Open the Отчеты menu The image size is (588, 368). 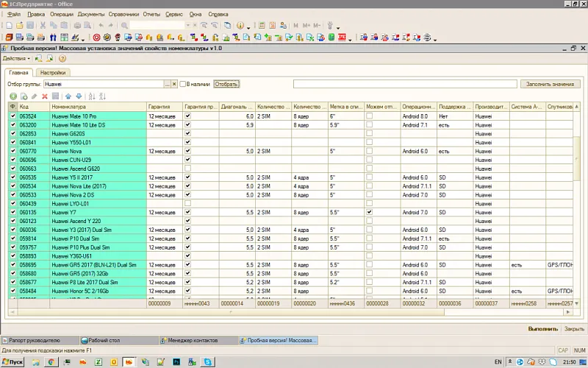[151, 14]
